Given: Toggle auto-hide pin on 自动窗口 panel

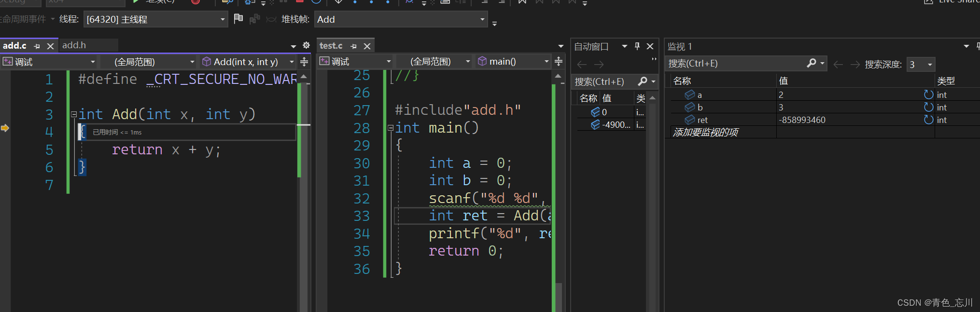Looking at the screenshot, I should tap(637, 46).
